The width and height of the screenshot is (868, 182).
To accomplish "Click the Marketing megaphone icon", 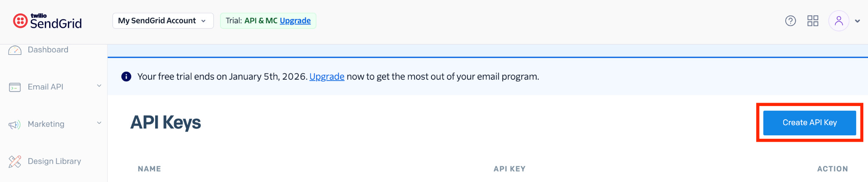I will tap(15, 124).
